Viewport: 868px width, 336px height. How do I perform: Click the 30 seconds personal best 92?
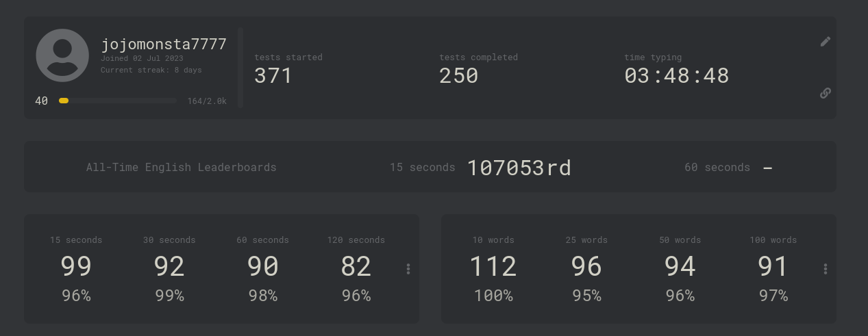[x=169, y=266]
